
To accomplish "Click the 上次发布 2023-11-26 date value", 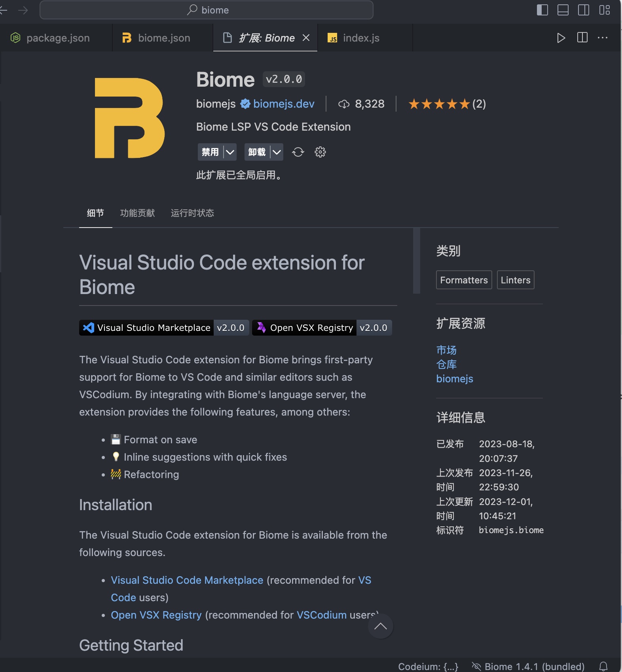I will click(x=506, y=480).
